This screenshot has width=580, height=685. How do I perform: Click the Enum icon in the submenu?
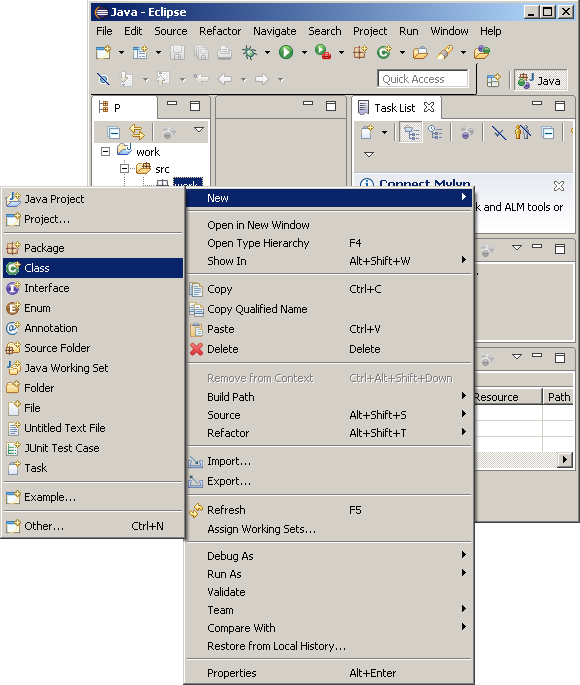13,308
